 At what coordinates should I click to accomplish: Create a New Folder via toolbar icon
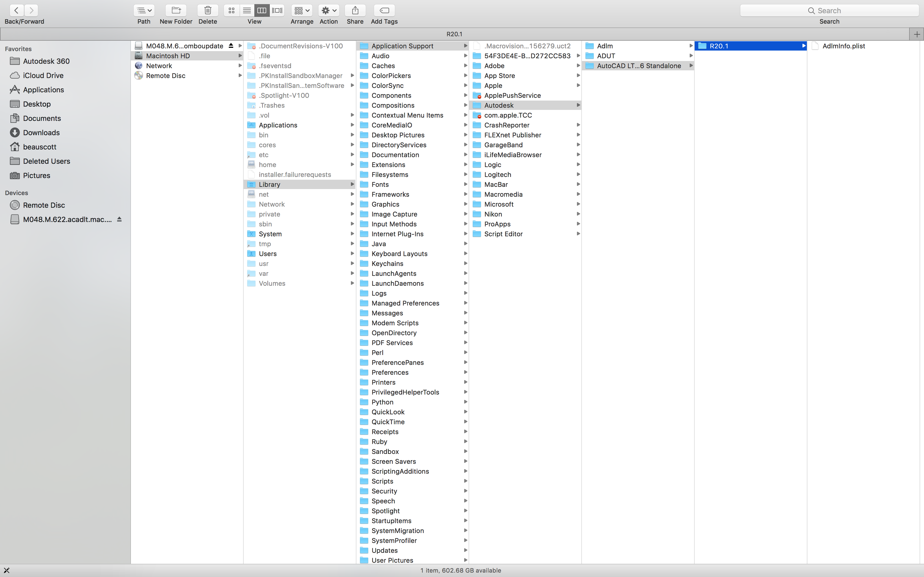[x=176, y=11]
